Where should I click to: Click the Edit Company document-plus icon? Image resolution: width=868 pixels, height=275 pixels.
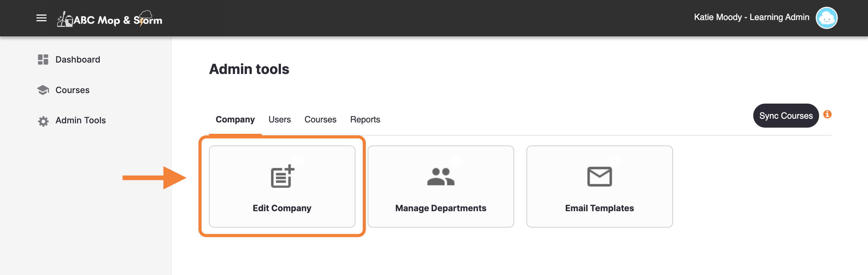[x=282, y=176]
